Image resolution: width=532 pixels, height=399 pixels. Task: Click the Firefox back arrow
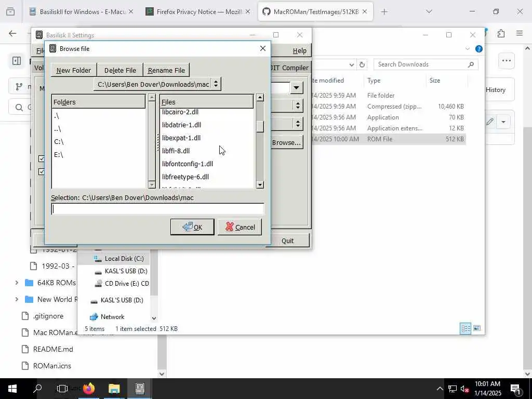coord(12,34)
